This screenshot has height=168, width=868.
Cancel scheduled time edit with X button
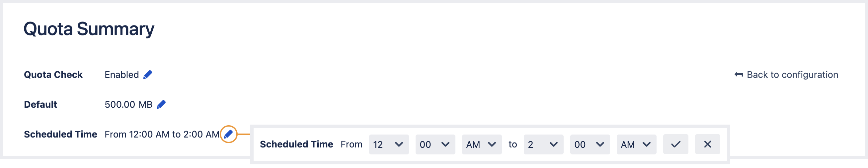point(707,144)
